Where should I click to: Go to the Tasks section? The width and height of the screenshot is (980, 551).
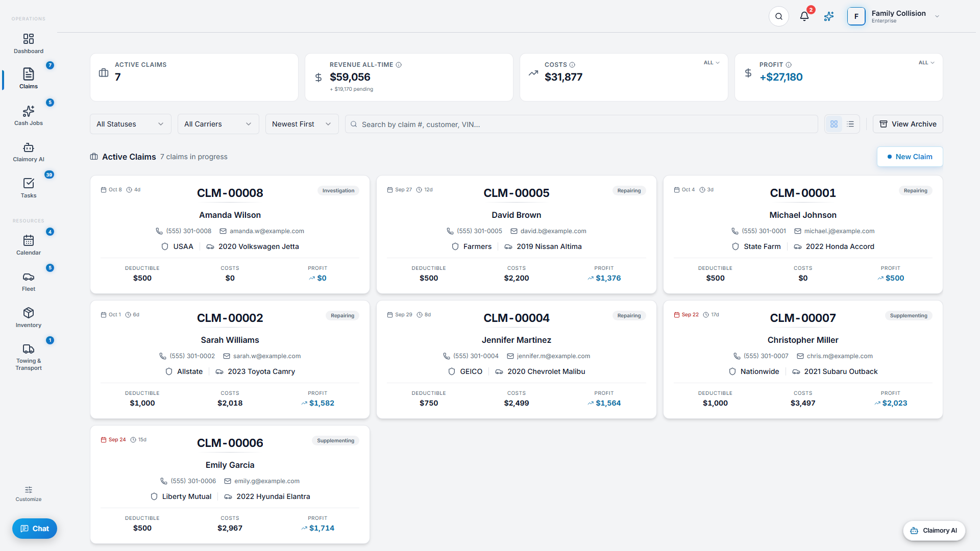coord(29,188)
